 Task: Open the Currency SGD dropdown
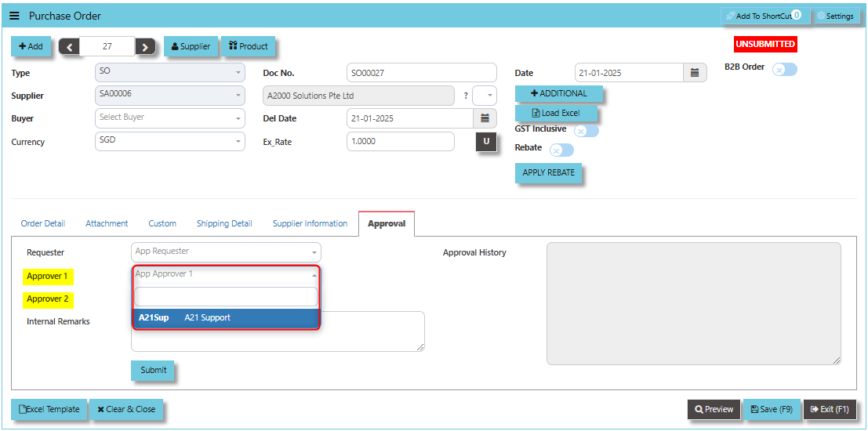(170, 141)
